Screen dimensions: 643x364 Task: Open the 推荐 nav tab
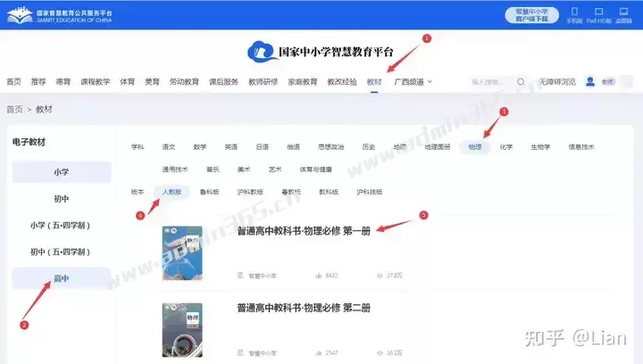(x=38, y=82)
